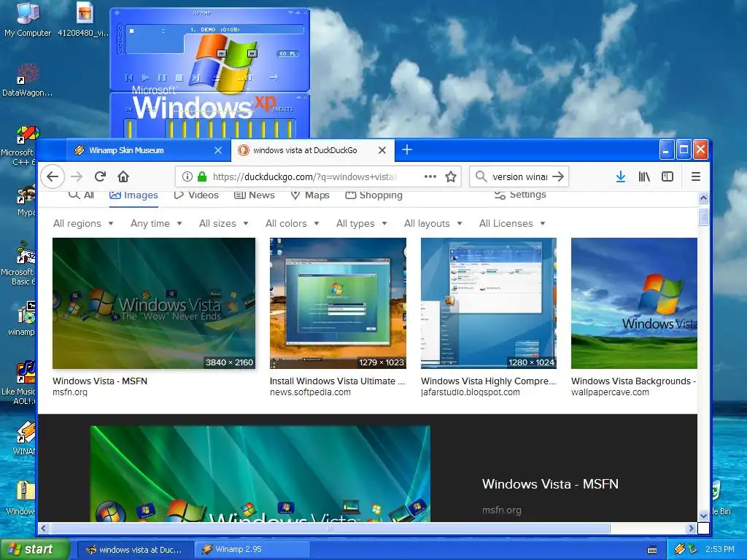This screenshot has width=747, height=560.
Task: Toggle equalizer AUTO button in Winamp
Action: (x=150, y=109)
